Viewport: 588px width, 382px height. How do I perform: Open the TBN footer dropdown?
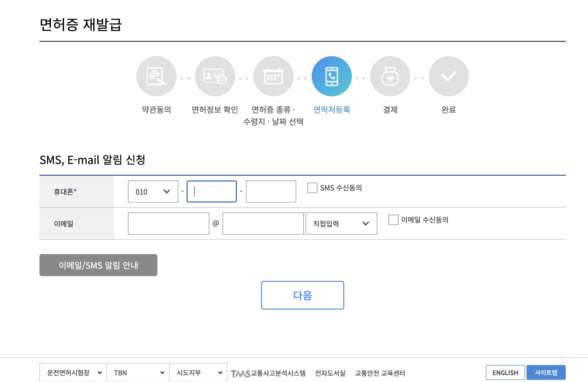point(138,373)
